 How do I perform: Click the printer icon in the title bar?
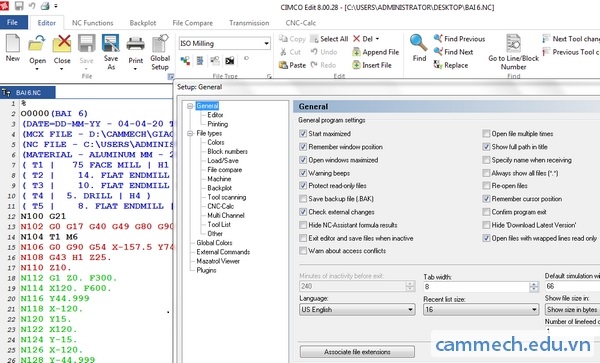click(45, 6)
